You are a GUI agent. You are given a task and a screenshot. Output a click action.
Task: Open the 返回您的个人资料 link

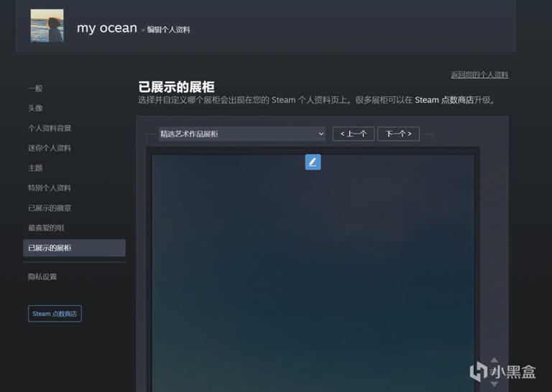[479, 75]
